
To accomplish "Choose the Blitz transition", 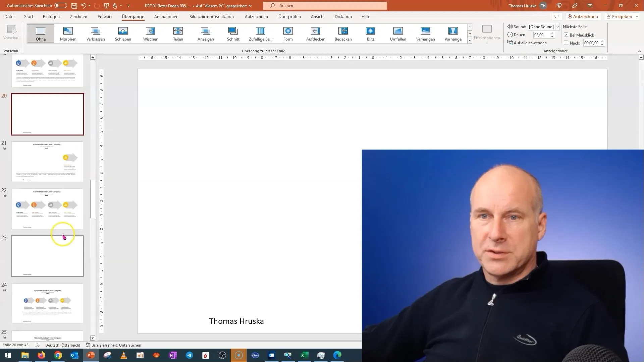I will [x=371, y=34].
